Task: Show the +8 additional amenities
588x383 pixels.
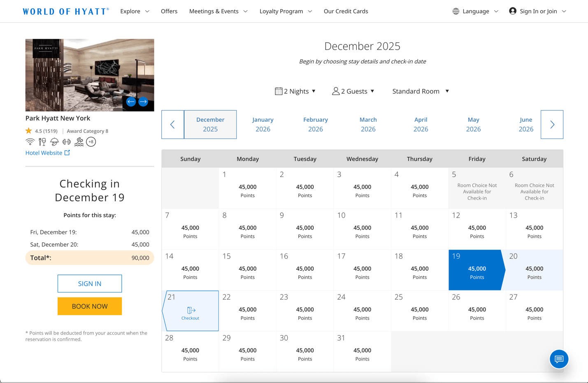Action: [x=91, y=142]
